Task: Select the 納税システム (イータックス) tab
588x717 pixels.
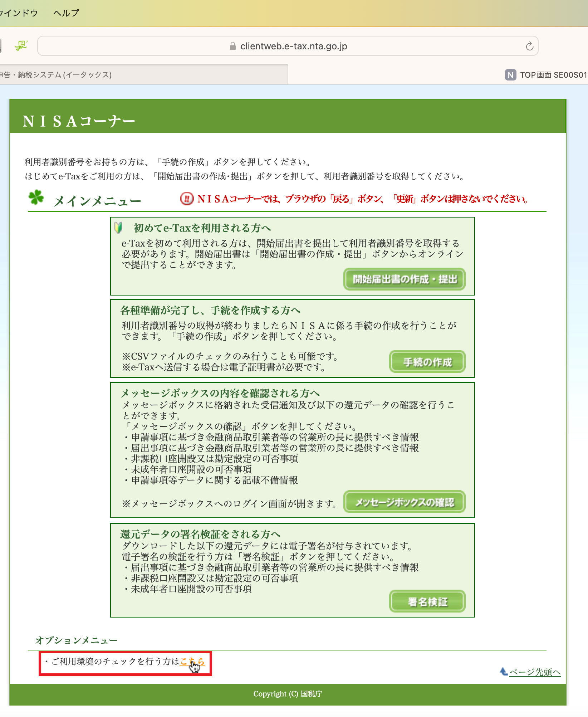Action: pyautogui.click(x=143, y=75)
